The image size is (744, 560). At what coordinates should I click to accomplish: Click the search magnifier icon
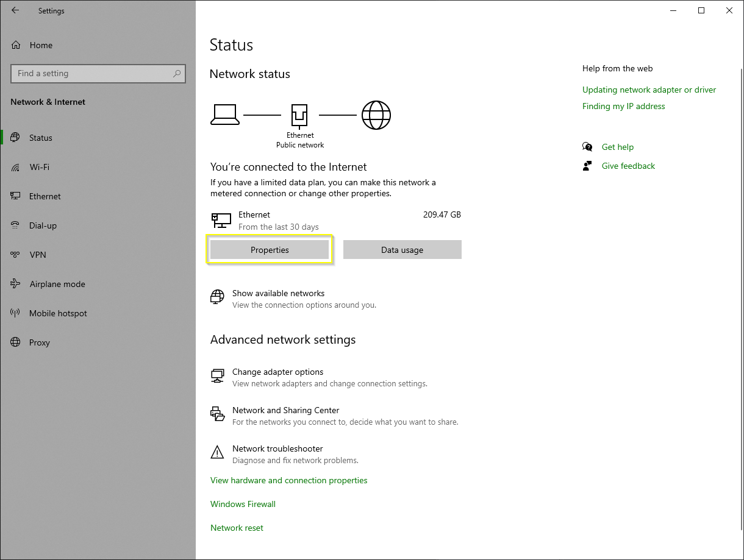177,74
